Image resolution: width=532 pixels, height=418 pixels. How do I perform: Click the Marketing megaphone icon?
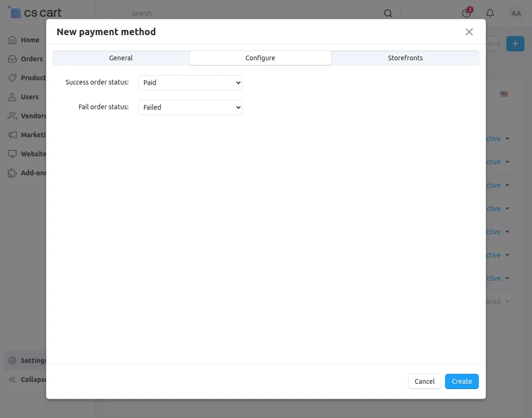(x=12, y=135)
